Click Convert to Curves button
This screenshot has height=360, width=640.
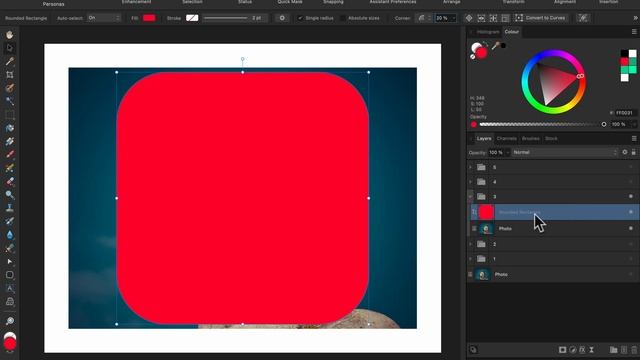540,18
